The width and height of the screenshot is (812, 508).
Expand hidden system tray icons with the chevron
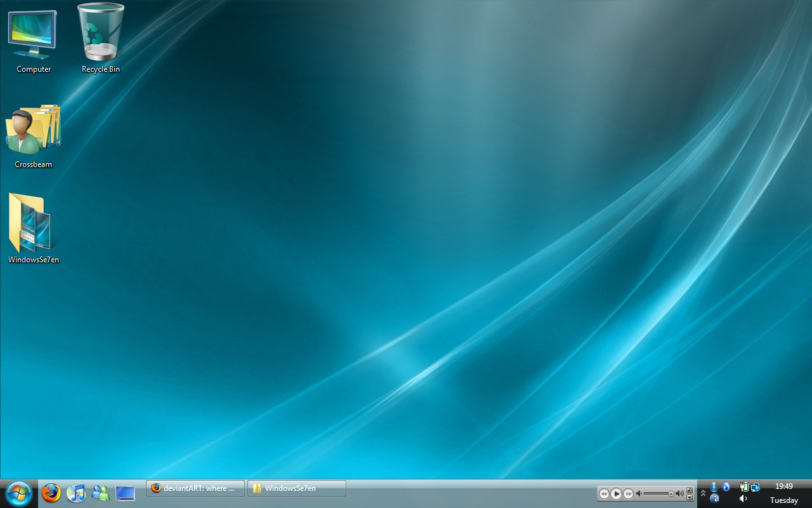tap(703, 493)
